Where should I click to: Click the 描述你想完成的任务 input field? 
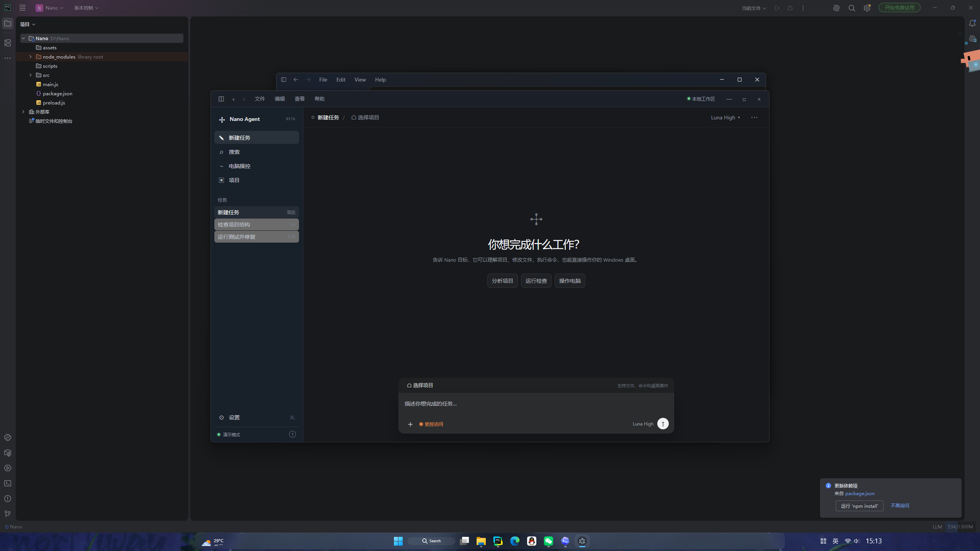point(536,404)
